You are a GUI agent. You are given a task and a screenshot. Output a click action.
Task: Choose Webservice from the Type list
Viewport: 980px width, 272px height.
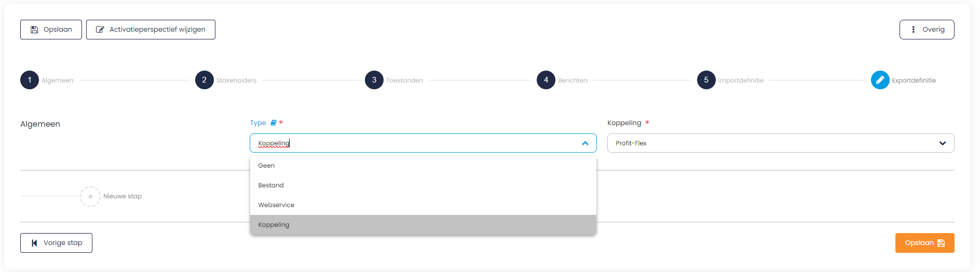click(x=423, y=205)
